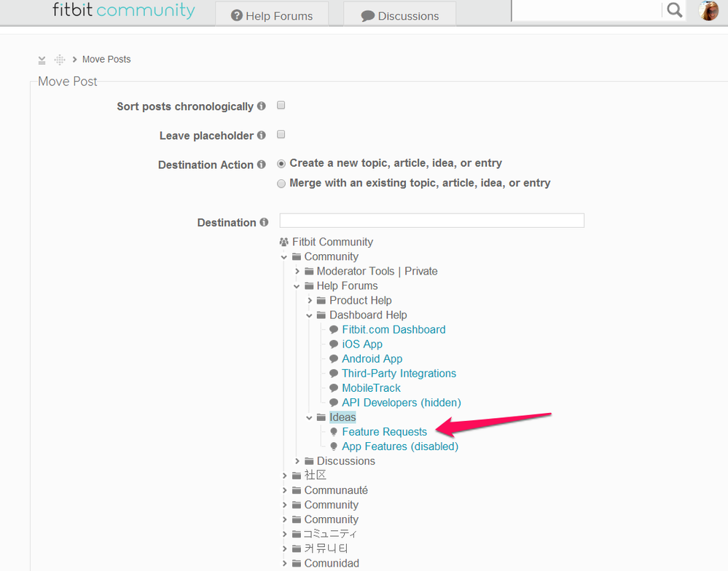Viewport: 728px width, 571px height.
Task: Choose Fitbit.com Dashboard as destination
Action: [x=394, y=329]
